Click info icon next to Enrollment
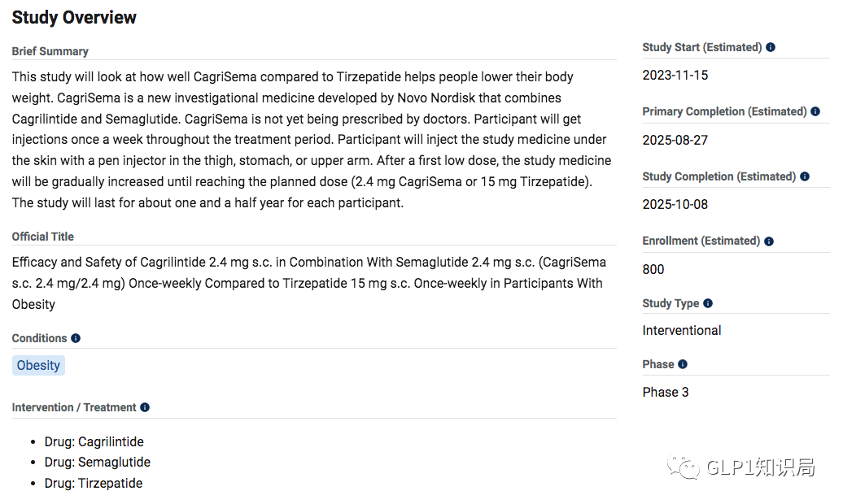The image size is (843, 504). coord(769,241)
